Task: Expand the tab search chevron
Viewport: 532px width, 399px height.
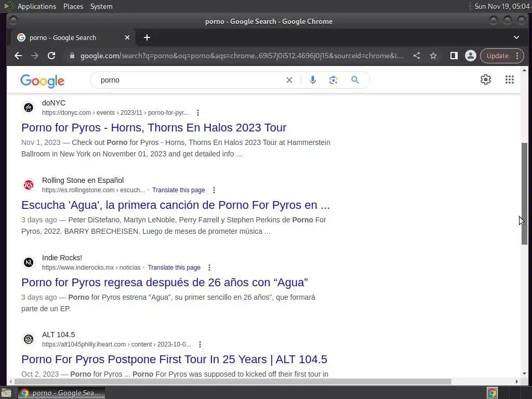Action: [x=516, y=37]
